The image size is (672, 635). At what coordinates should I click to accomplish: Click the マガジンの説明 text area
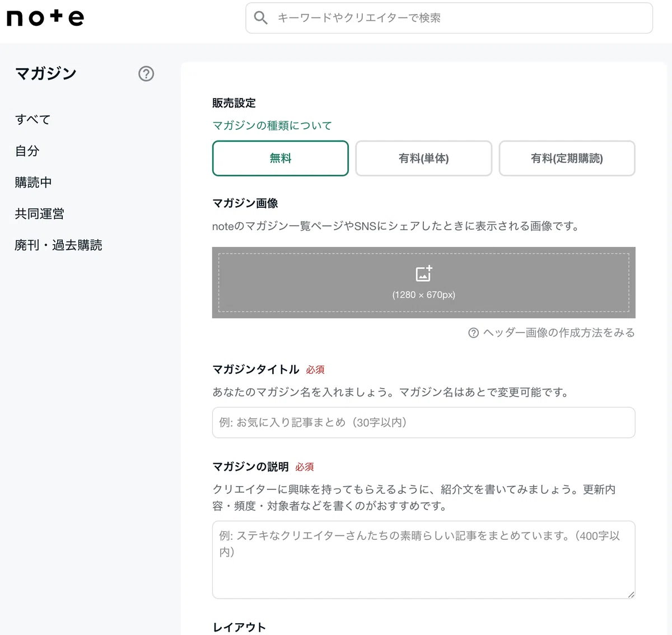pyautogui.click(x=424, y=560)
